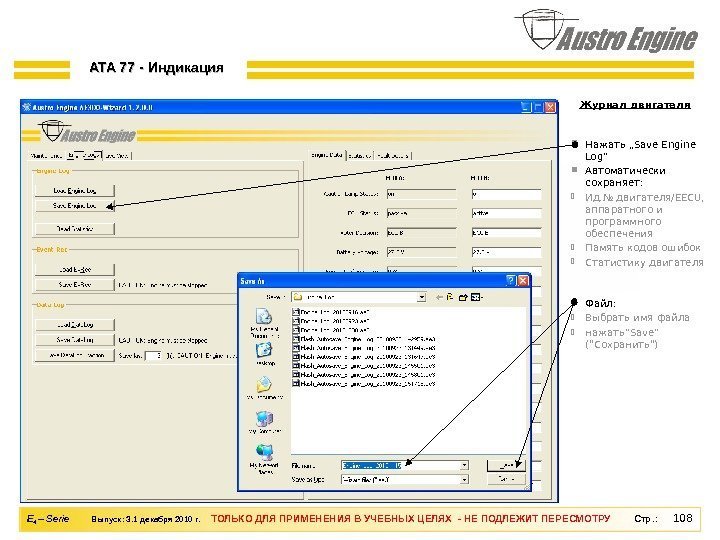The image size is (720, 540).
Task: Go back with the Save As back arrow
Action: (x=439, y=297)
